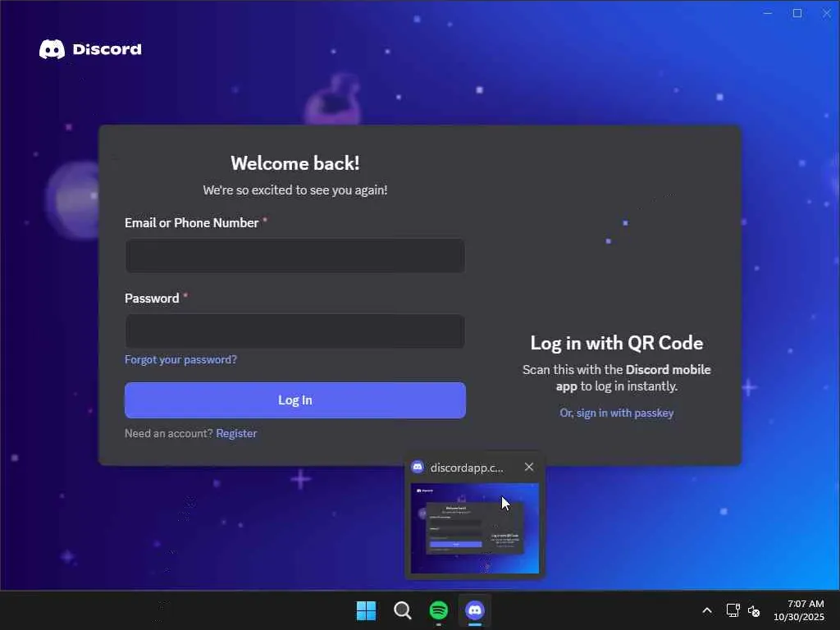The image size is (840, 630).
Task: Click the Discord logo in the header
Action: 90,49
